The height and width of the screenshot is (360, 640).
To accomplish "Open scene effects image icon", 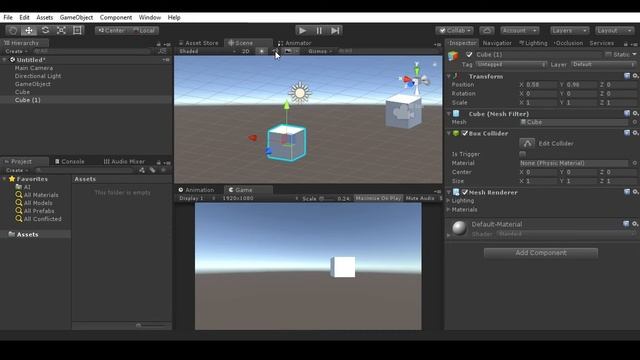I will [288, 51].
